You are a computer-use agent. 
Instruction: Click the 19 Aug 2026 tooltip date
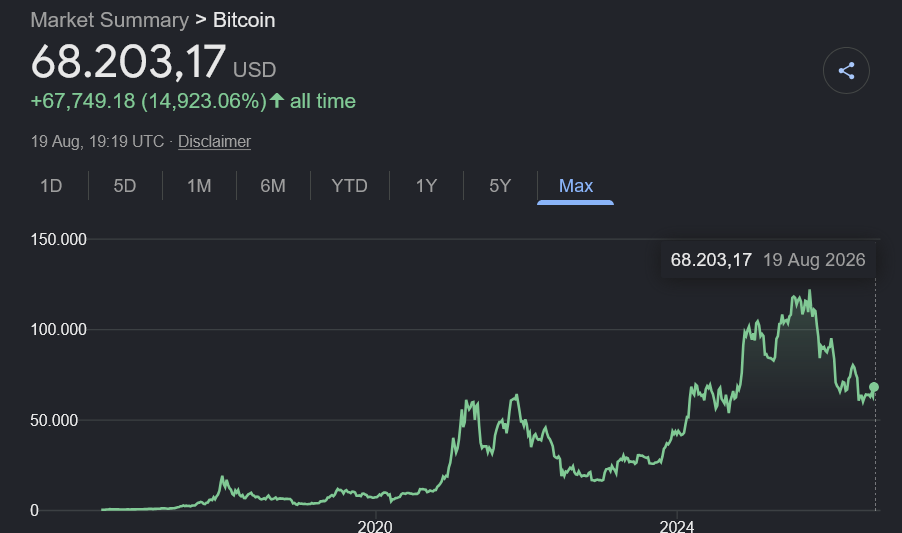click(814, 260)
